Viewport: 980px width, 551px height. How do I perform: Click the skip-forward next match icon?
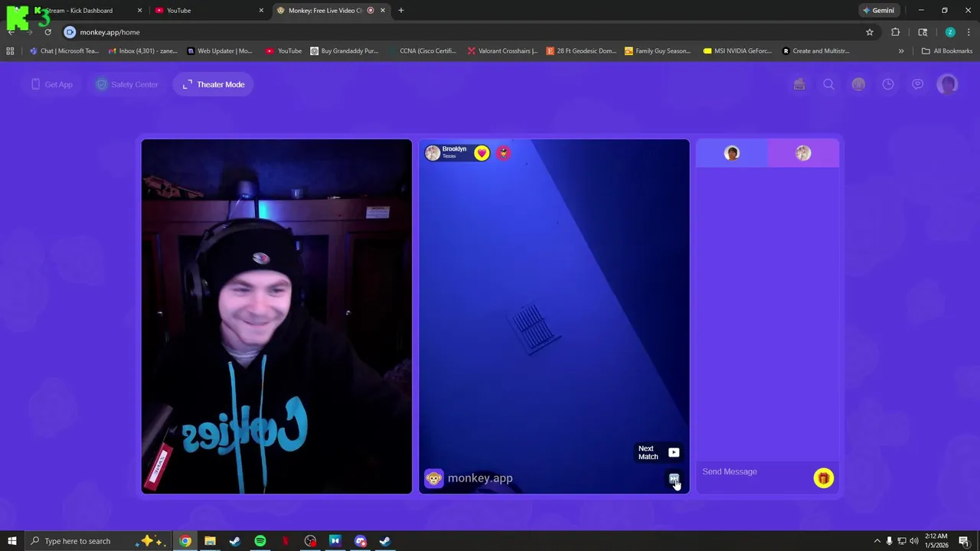pyautogui.click(x=674, y=479)
